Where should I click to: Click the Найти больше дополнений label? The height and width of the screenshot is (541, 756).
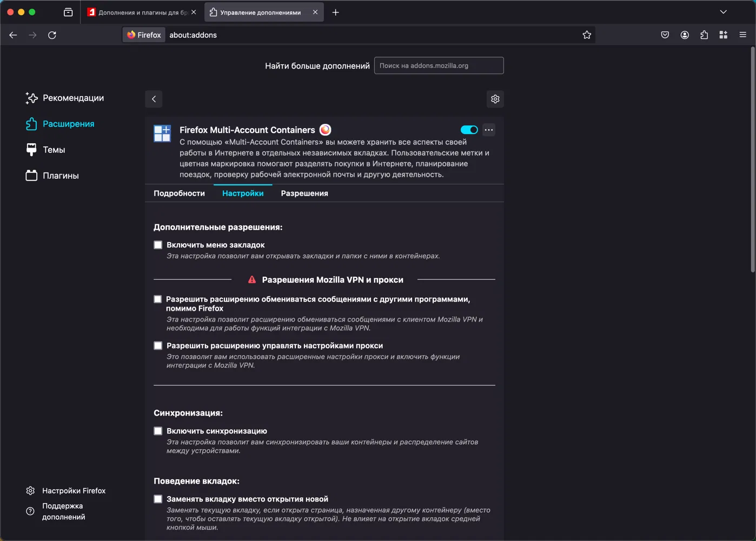click(x=317, y=66)
